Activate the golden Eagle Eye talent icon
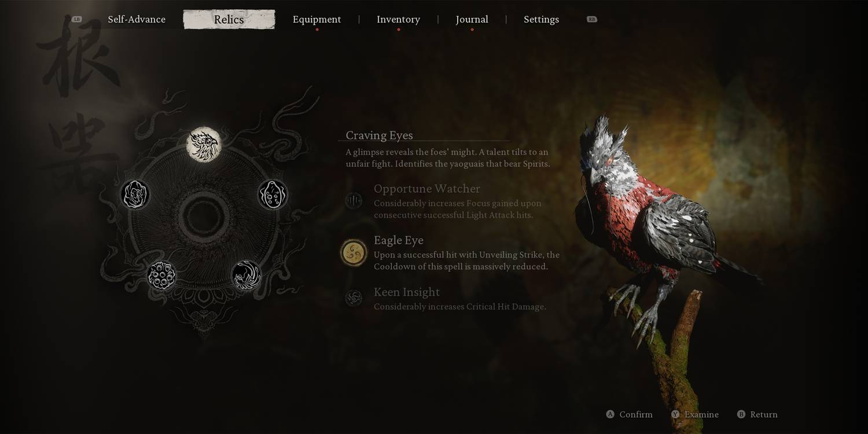The width and height of the screenshot is (868, 434). coord(354,253)
